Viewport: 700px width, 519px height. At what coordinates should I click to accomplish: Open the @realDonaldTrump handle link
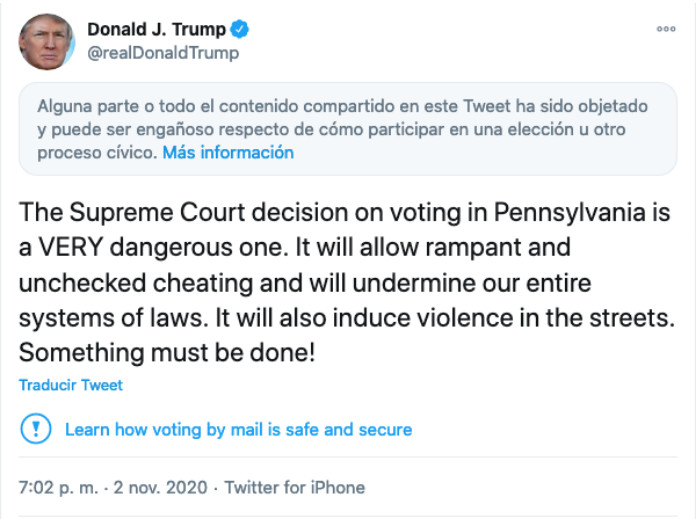click(164, 53)
